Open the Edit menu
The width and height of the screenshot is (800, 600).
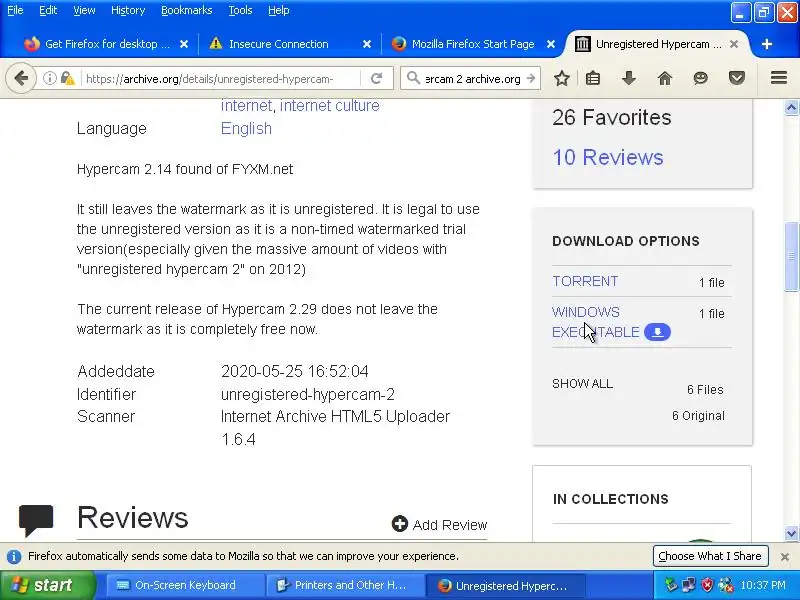[x=48, y=10]
